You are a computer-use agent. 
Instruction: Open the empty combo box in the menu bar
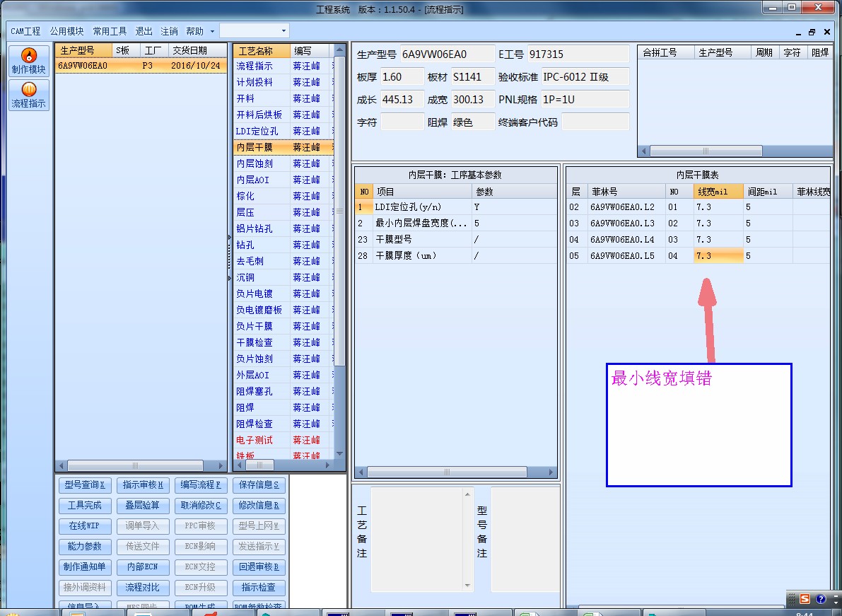click(255, 30)
